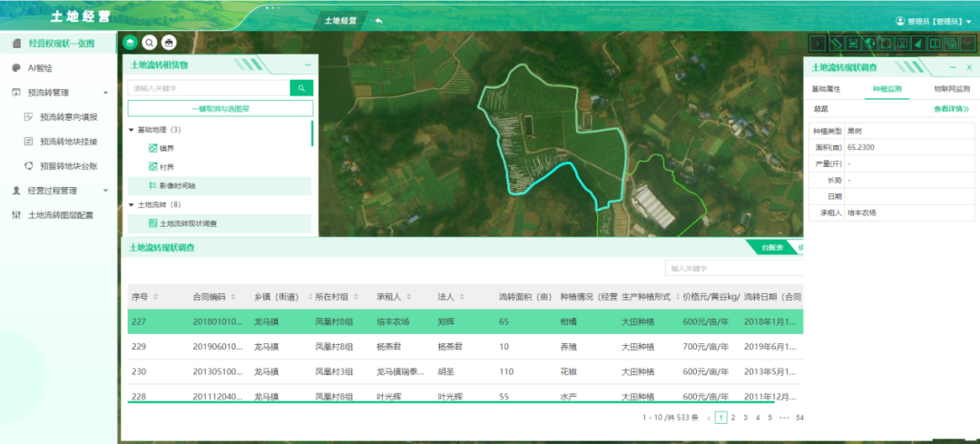Select the broom clear tool
The width and height of the screenshot is (980, 444).
(917, 43)
